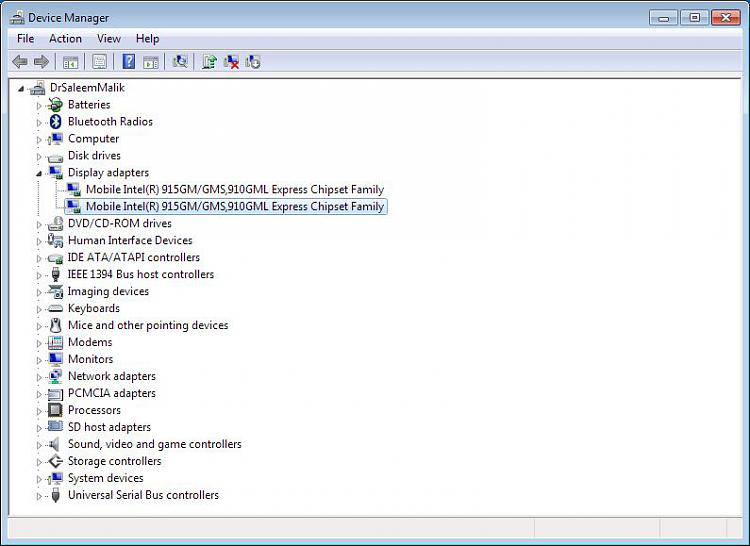The image size is (750, 546).
Task: Expand the PCMCIA adapters arrow
Action: point(39,393)
